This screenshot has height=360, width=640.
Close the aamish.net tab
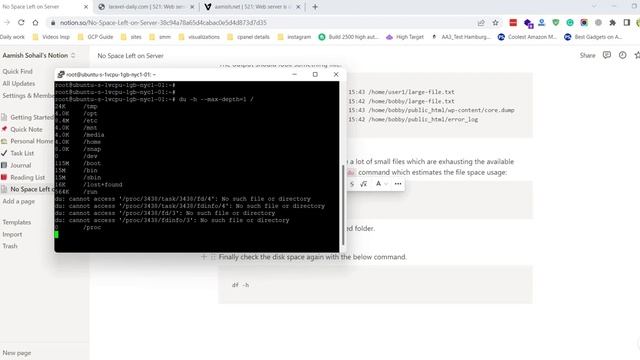tap(298, 7)
